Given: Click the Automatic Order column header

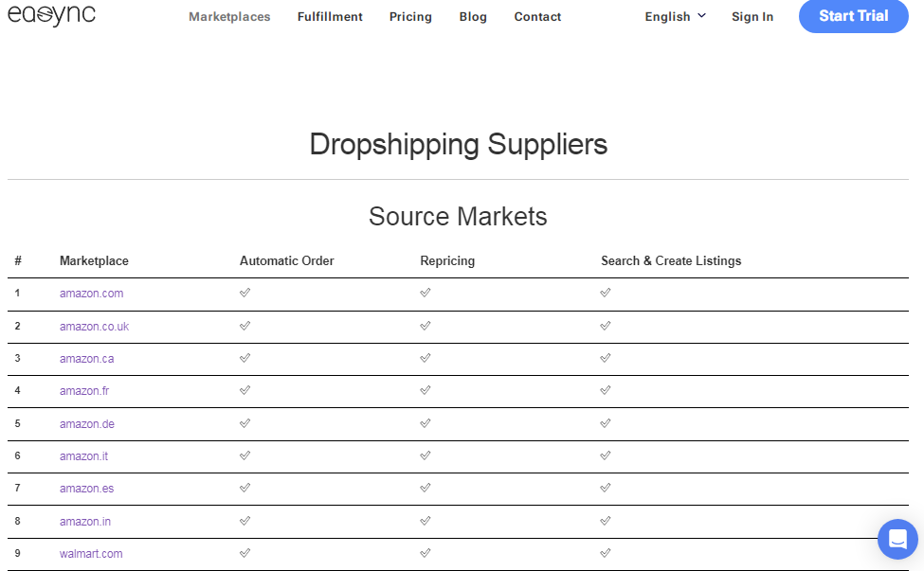Looking at the screenshot, I should click(x=286, y=260).
